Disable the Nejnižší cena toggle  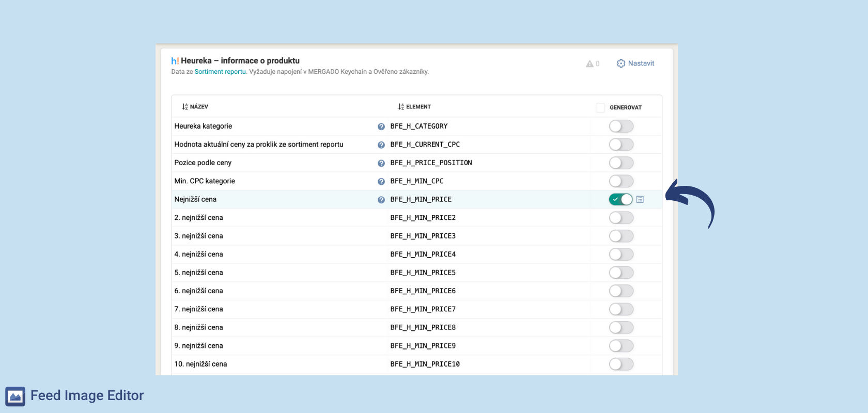point(621,199)
